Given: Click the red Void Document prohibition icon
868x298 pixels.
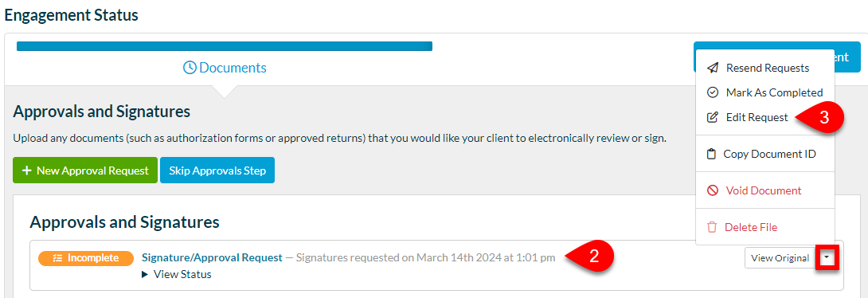Looking at the screenshot, I should [x=713, y=190].
